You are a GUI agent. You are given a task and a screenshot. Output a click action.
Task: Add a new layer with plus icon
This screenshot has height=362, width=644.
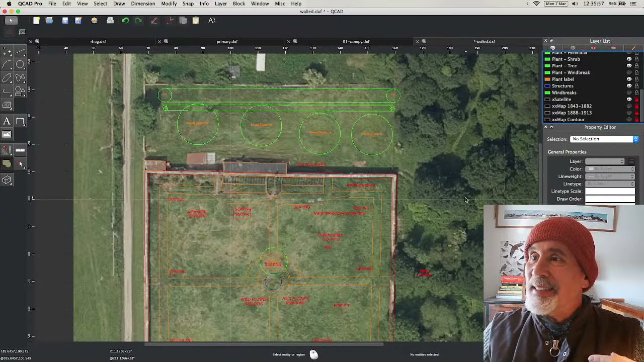593,48
